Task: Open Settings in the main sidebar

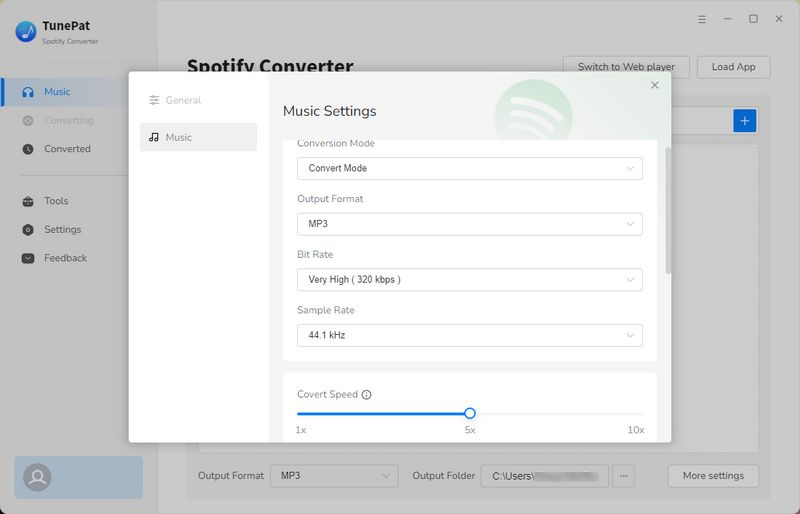Action: (x=65, y=230)
